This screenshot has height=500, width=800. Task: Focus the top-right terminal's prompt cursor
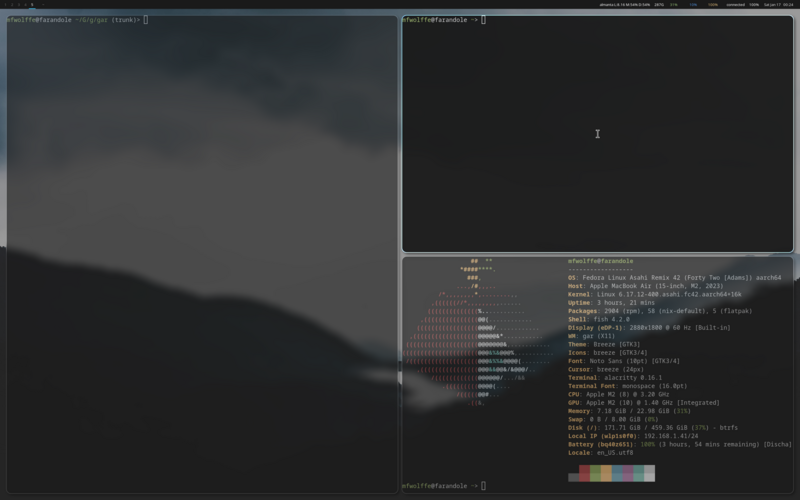[483, 20]
